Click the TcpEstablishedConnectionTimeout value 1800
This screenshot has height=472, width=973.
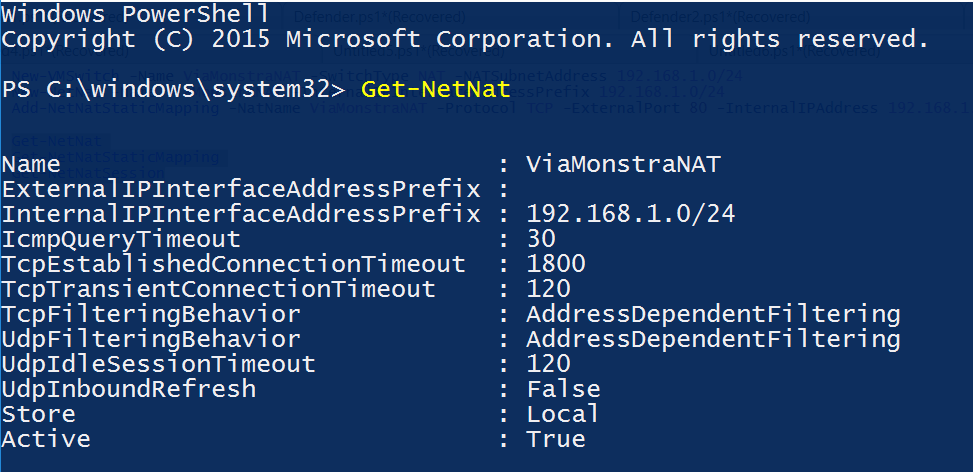coord(556,264)
